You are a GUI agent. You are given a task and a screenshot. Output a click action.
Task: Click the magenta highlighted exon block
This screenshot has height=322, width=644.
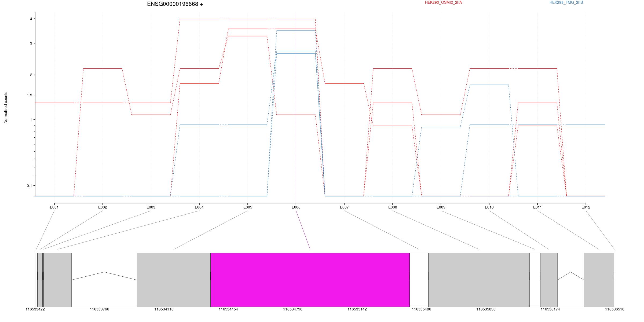point(310,280)
